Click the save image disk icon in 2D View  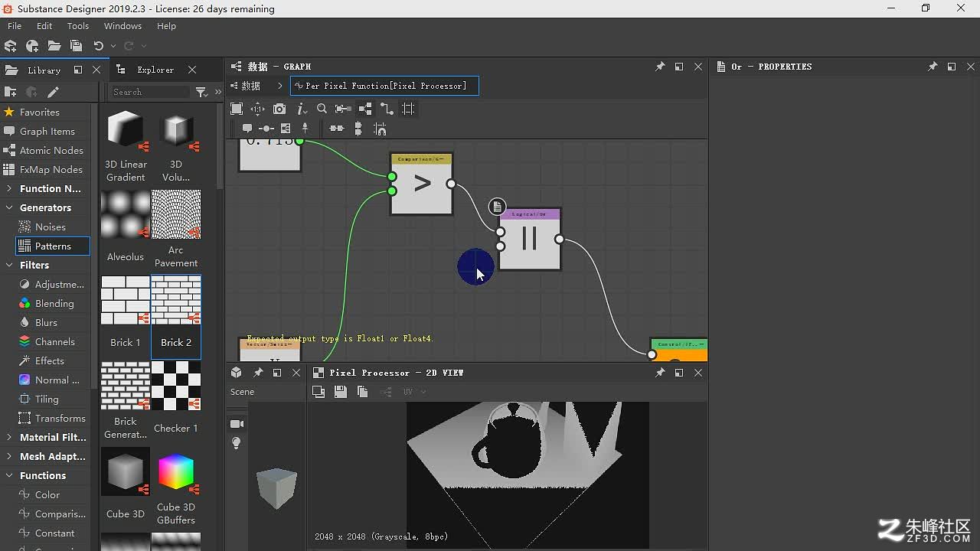(341, 392)
